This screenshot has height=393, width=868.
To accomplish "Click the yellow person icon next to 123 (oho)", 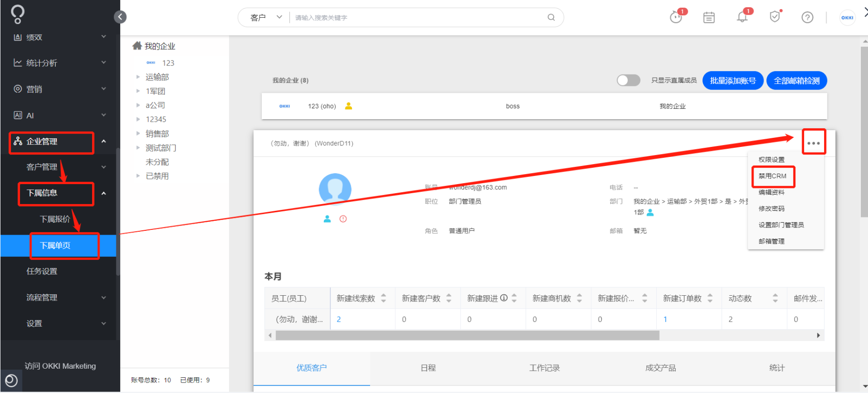I will [x=349, y=106].
